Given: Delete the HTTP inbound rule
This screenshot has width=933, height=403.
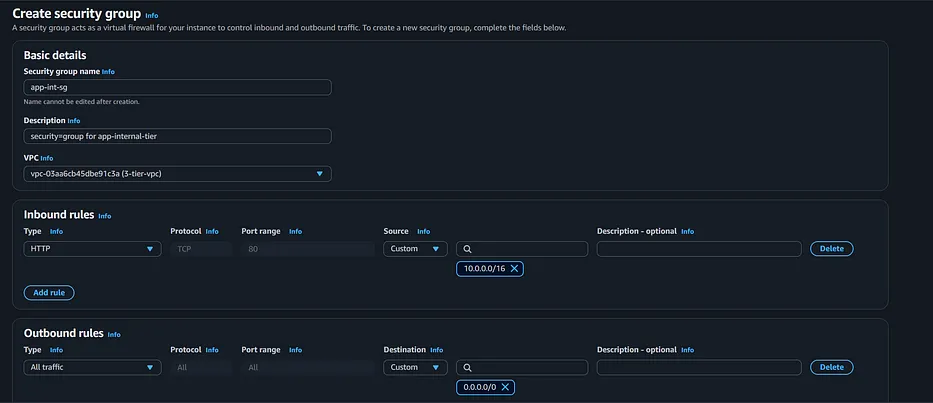Looking at the screenshot, I should (x=832, y=249).
